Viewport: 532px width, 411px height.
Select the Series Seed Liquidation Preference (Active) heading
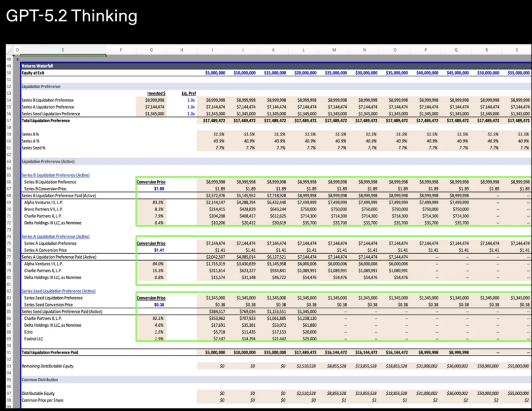point(58,291)
